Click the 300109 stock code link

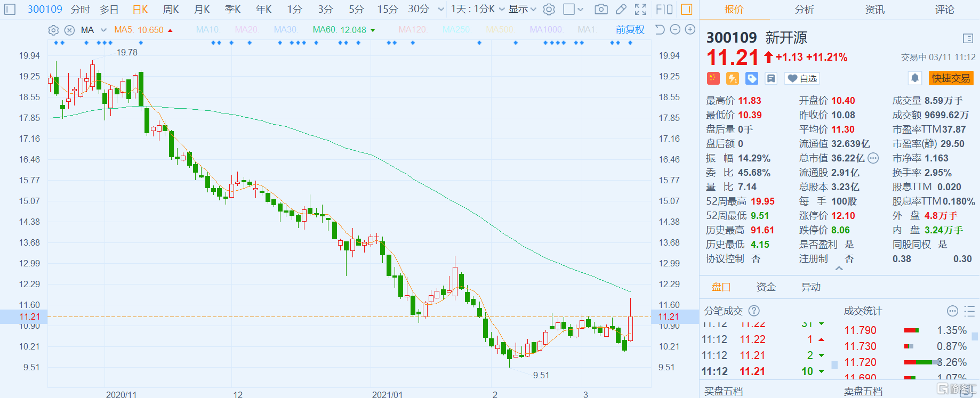click(45, 9)
